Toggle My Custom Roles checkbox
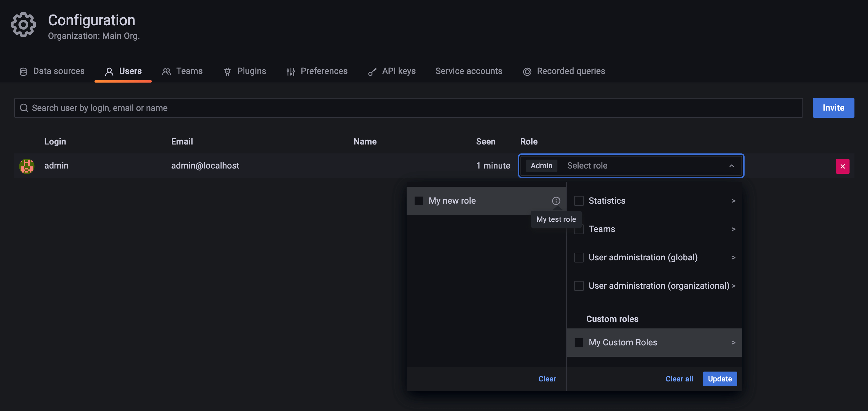This screenshot has width=868, height=411. (579, 342)
